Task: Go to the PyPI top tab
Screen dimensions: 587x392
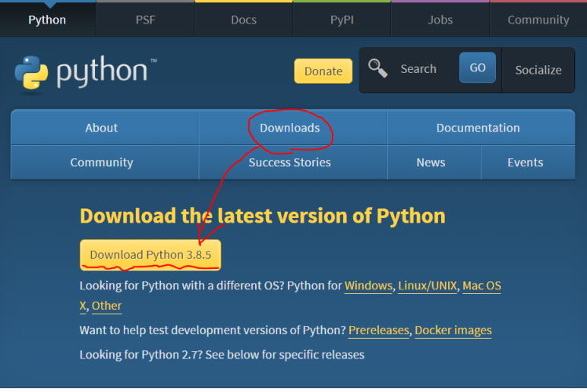Action: pos(342,20)
